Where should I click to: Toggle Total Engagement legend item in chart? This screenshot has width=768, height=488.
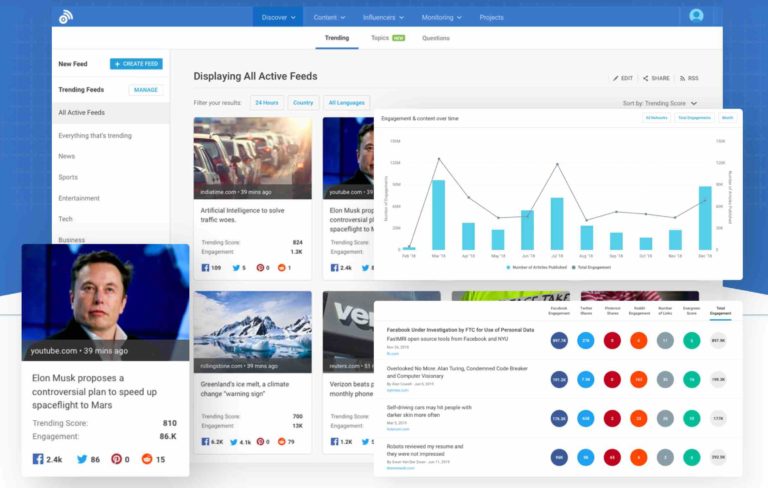(x=591, y=268)
